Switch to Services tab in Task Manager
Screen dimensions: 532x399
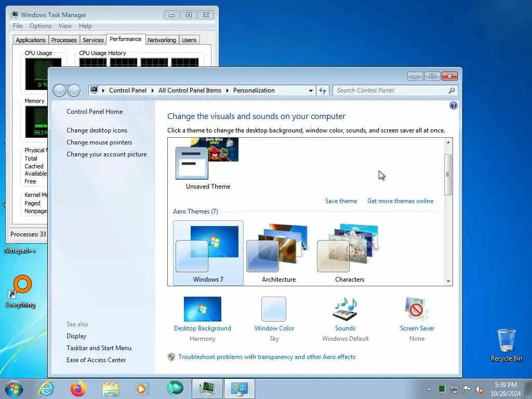tap(93, 40)
